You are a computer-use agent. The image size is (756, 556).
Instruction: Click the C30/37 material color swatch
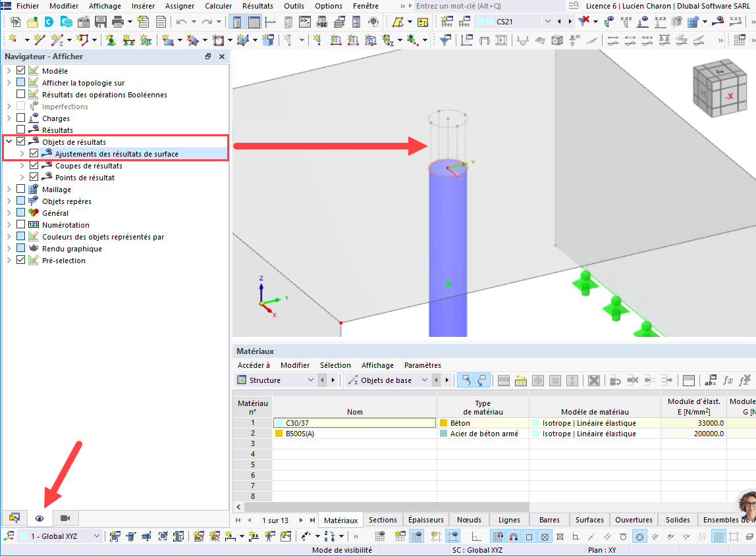[x=279, y=423]
